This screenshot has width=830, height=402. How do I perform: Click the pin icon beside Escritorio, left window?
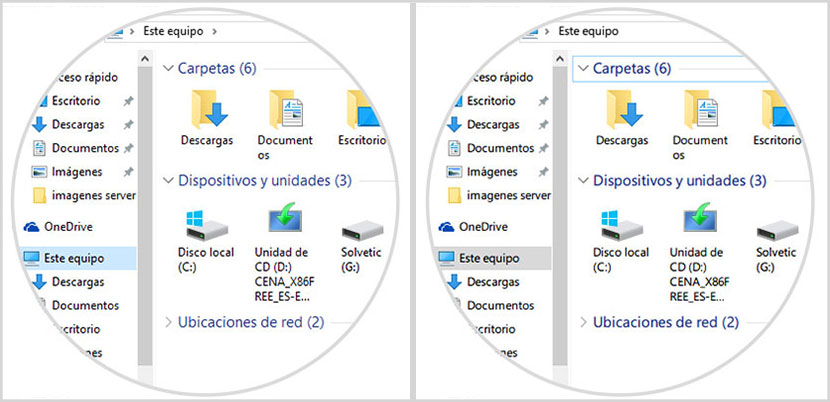click(x=127, y=101)
